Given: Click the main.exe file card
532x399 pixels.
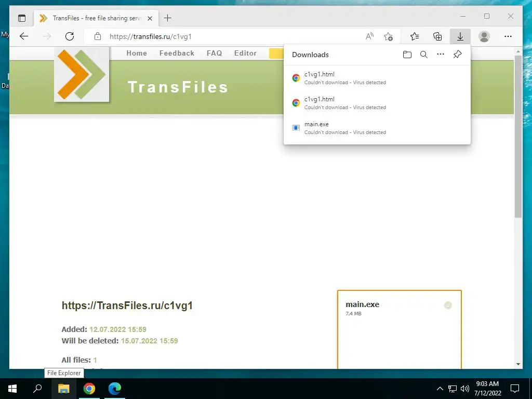Looking at the screenshot, I should 400,329.
